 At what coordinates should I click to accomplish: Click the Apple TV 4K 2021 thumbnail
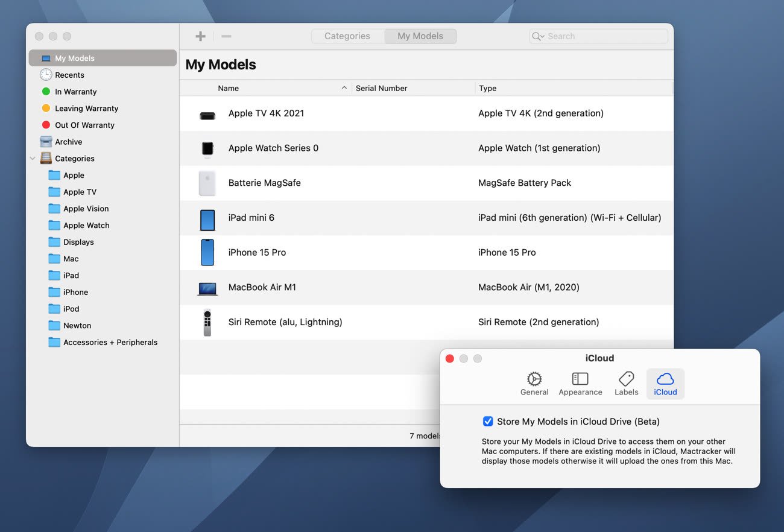coord(207,116)
